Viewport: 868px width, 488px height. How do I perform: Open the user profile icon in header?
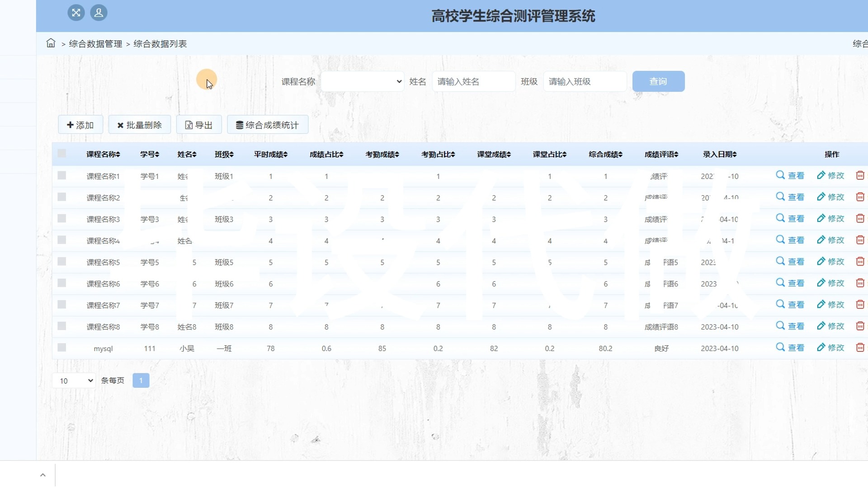click(99, 13)
